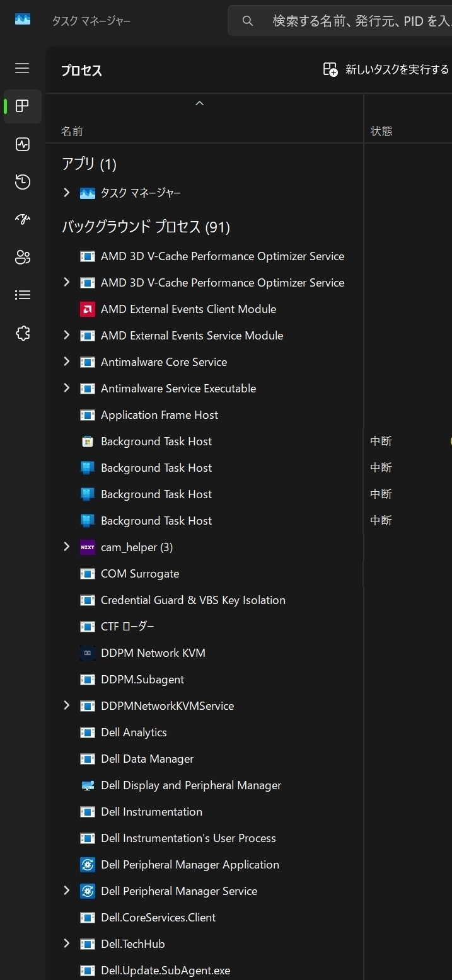Click the AMD External Events Client Module icon
The image size is (452, 980).
(88, 309)
